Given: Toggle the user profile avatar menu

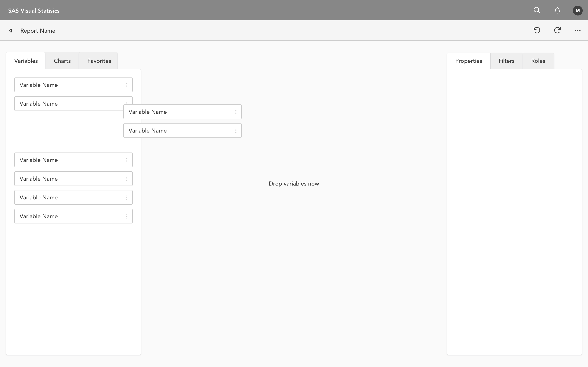Looking at the screenshot, I should 577,10.
